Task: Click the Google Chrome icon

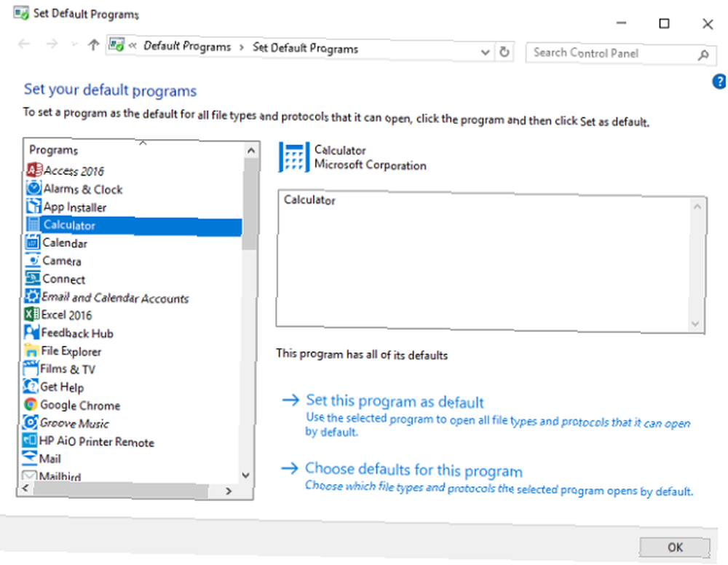Action: [31, 404]
